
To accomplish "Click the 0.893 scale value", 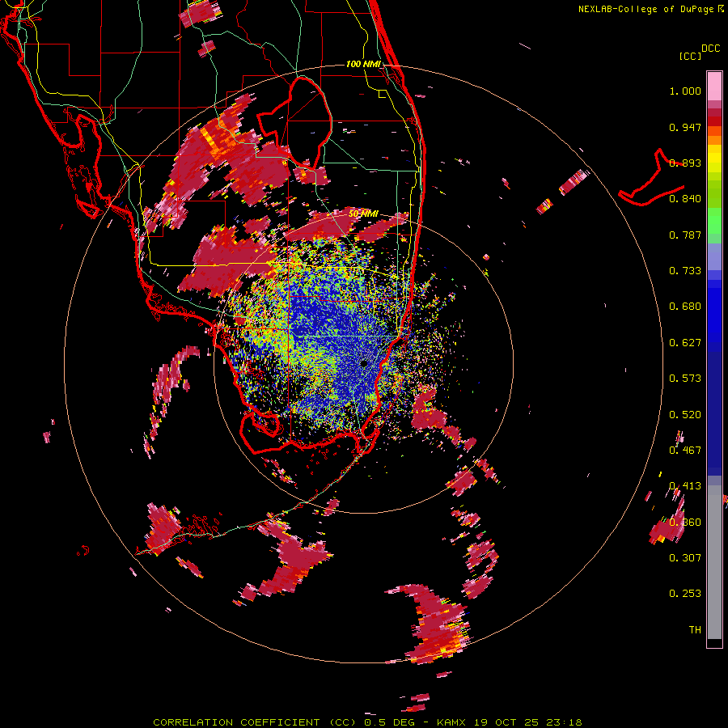I will pos(685,163).
